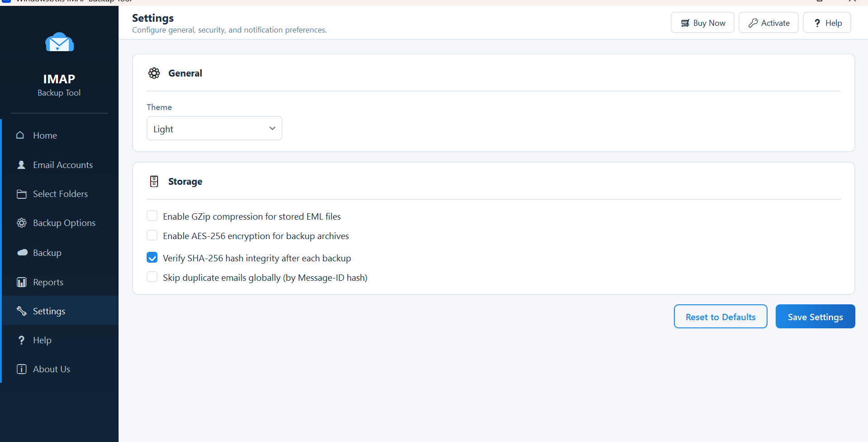Image resolution: width=868 pixels, height=442 pixels.
Task: Check Skip duplicate emails globally checkbox
Action: (x=152, y=277)
